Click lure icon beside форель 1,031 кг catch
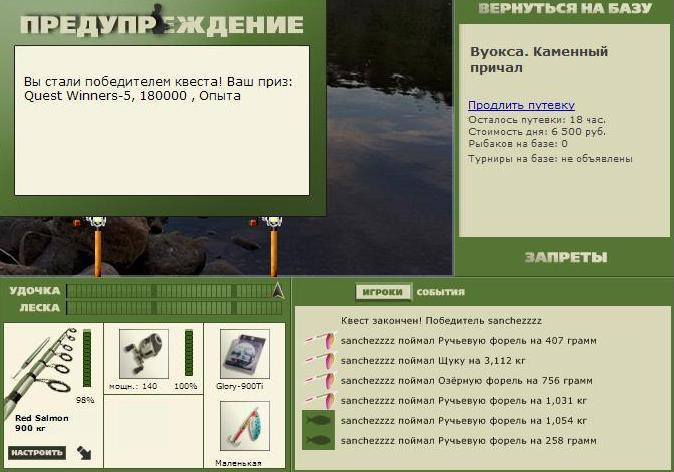Viewport: 674px width, 472px height. point(319,401)
